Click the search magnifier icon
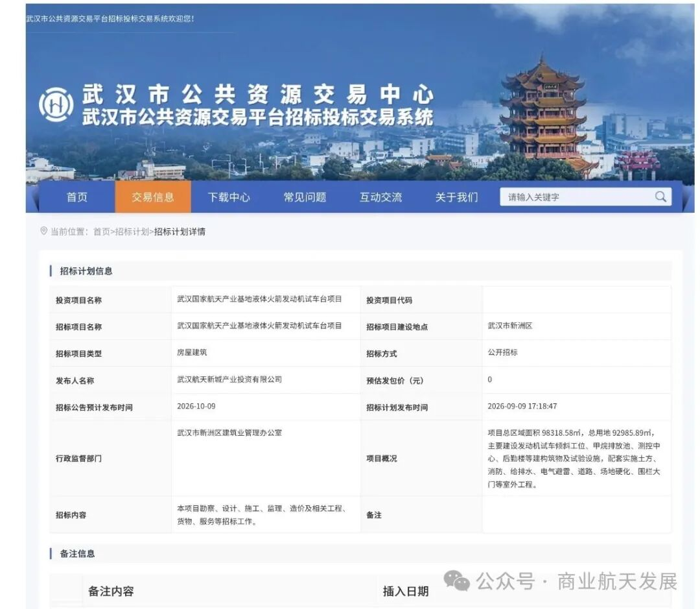The height and width of the screenshot is (609, 700). 660,197
